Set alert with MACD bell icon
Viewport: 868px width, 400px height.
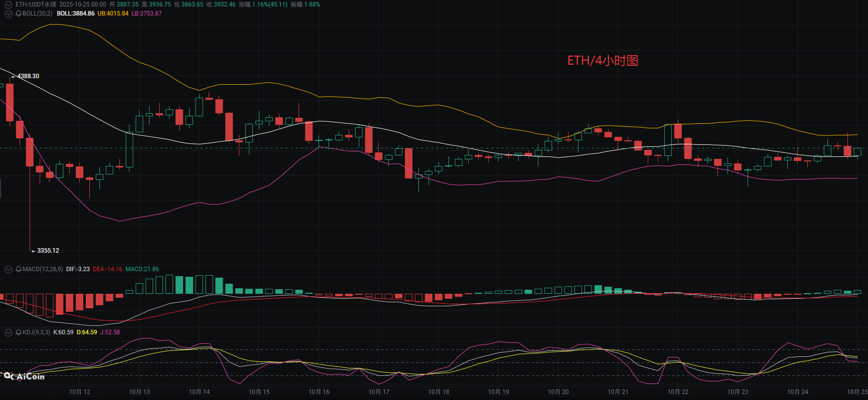point(19,269)
